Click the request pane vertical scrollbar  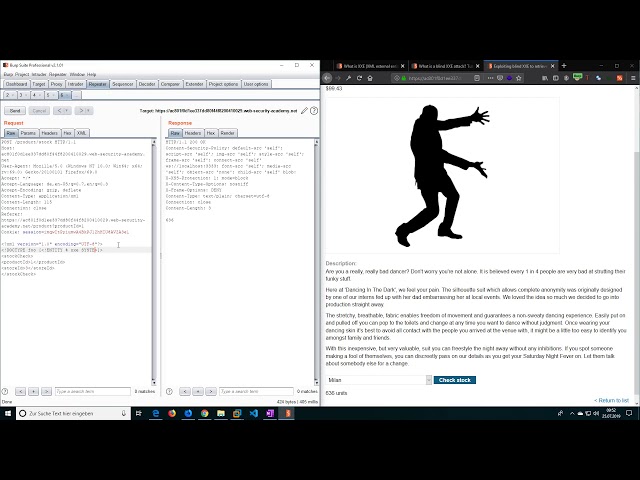click(154, 262)
